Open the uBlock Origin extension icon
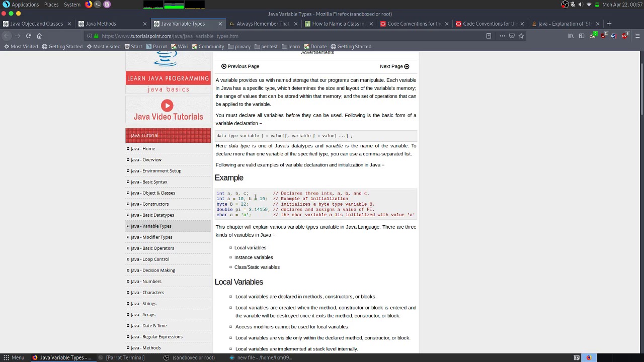Viewport: 644px width, 362px height. [x=603, y=36]
